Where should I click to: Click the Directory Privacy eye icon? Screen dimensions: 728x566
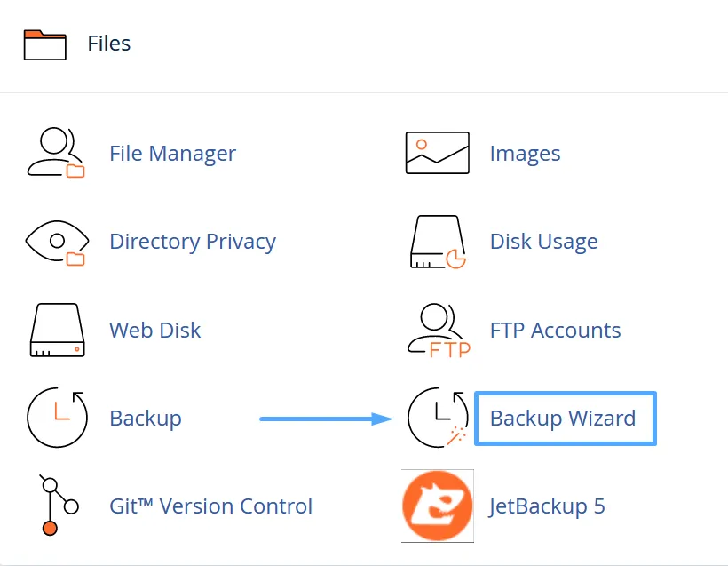coord(57,241)
